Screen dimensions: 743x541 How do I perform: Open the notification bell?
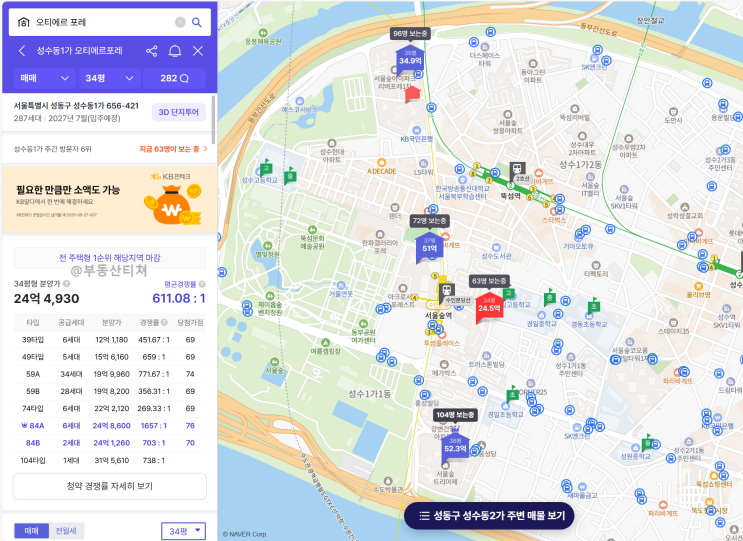(x=175, y=51)
